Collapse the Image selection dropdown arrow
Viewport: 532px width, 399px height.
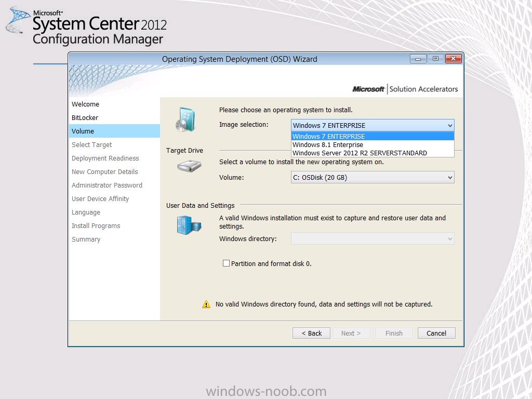(450, 126)
